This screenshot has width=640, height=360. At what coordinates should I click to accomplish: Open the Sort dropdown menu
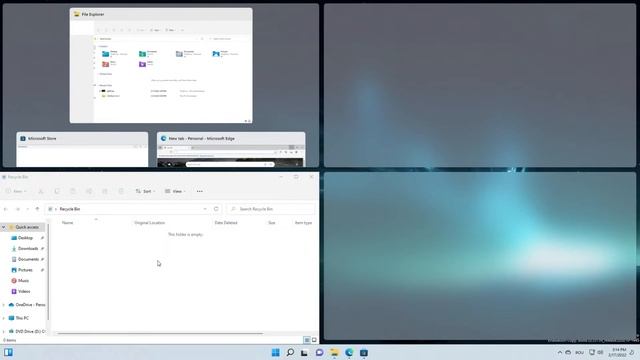point(145,191)
